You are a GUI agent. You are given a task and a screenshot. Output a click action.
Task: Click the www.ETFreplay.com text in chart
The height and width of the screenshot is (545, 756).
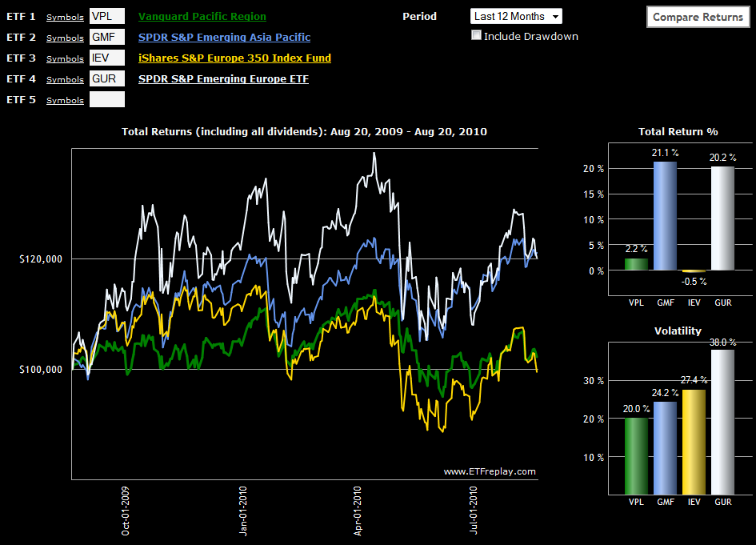(x=490, y=471)
